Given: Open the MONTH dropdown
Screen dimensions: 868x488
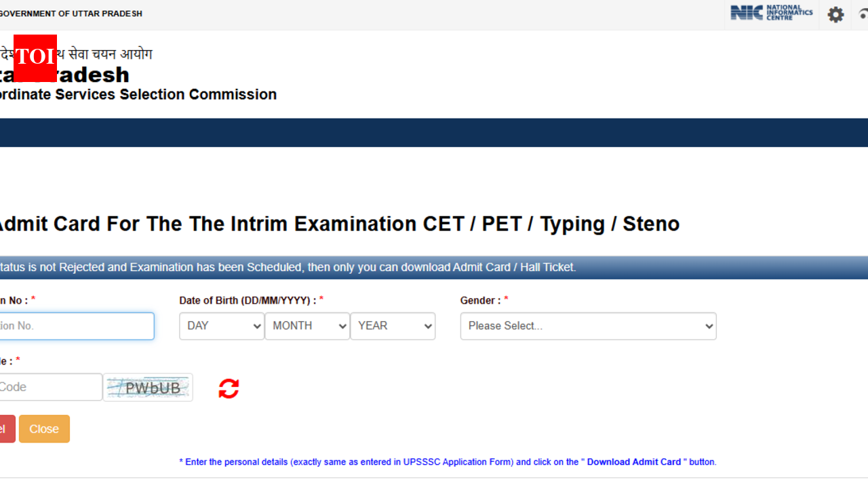Looking at the screenshot, I should click(307, 326).
